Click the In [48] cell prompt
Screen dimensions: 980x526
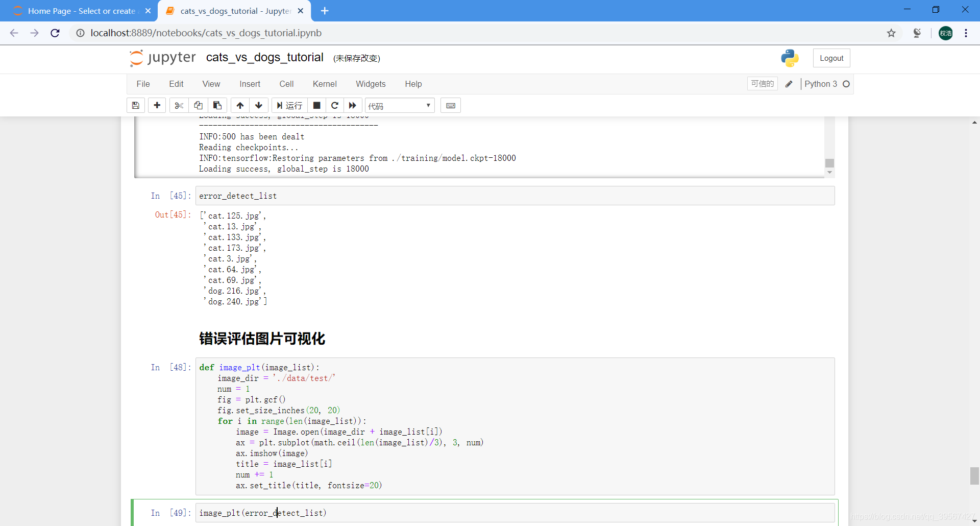coord(170,367)
